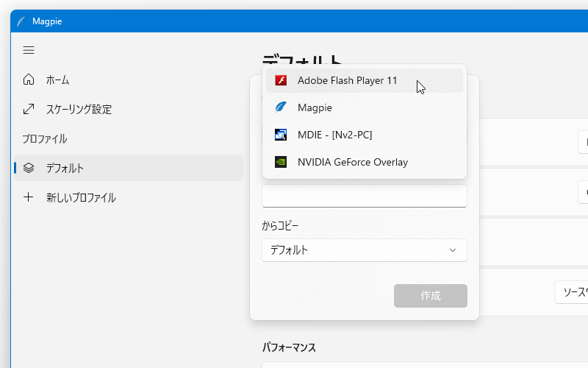Open the からコピー デフォルト dropdown

coord(365,250)
